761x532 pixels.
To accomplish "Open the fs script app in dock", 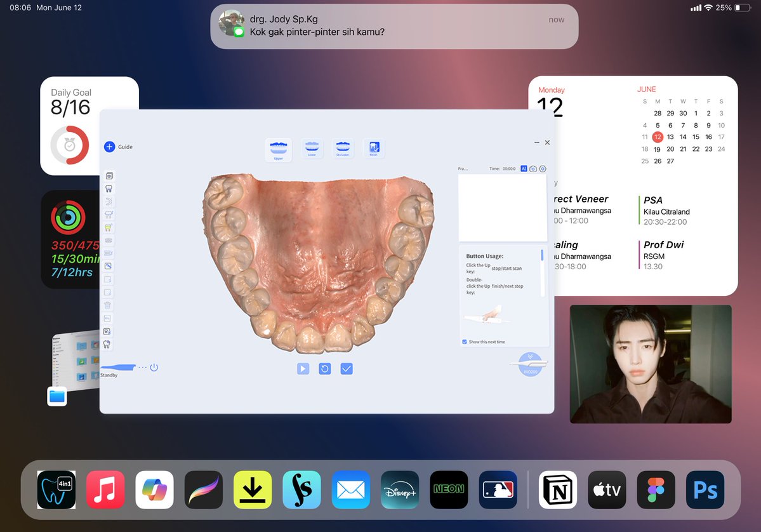I will point(301,489).
